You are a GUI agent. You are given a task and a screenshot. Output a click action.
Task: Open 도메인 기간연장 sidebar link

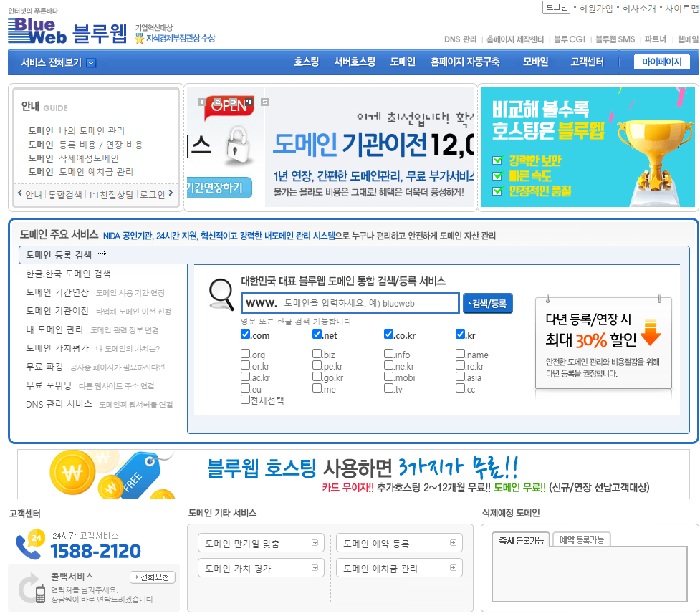(57, 292)
